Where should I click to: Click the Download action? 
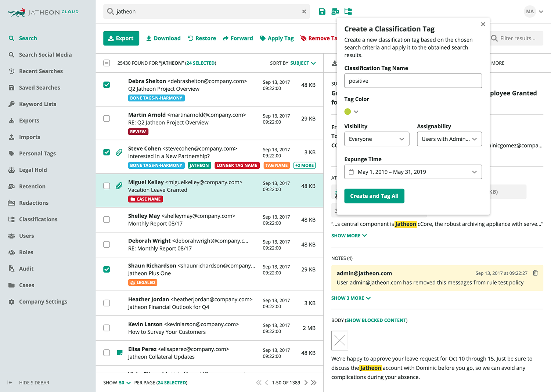pyautogui.click(x=163, y=38)
